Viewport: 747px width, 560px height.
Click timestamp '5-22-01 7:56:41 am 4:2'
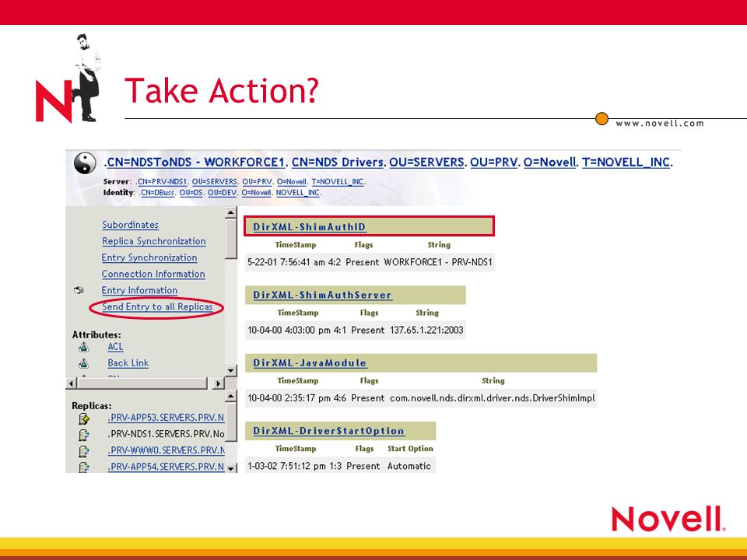(294, 262)
